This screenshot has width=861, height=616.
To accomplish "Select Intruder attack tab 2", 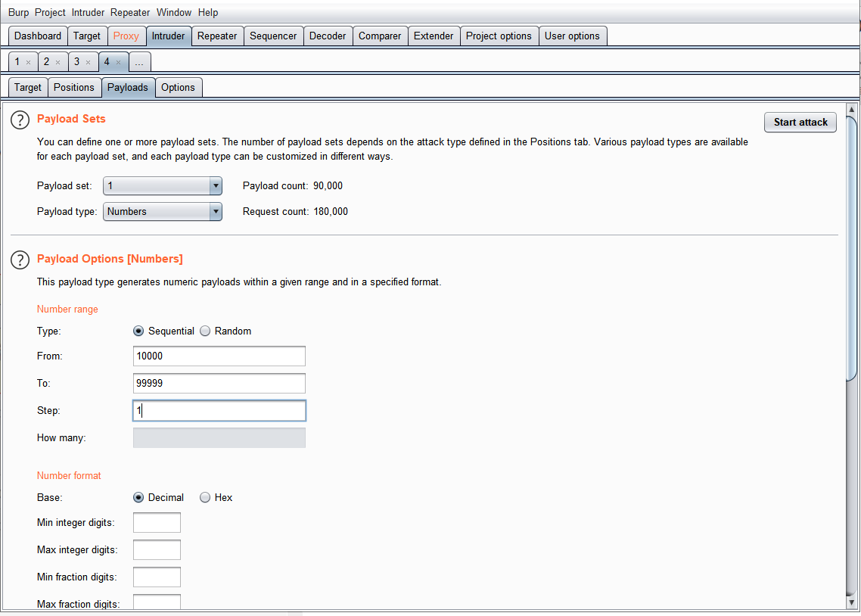I will point(47,62).
